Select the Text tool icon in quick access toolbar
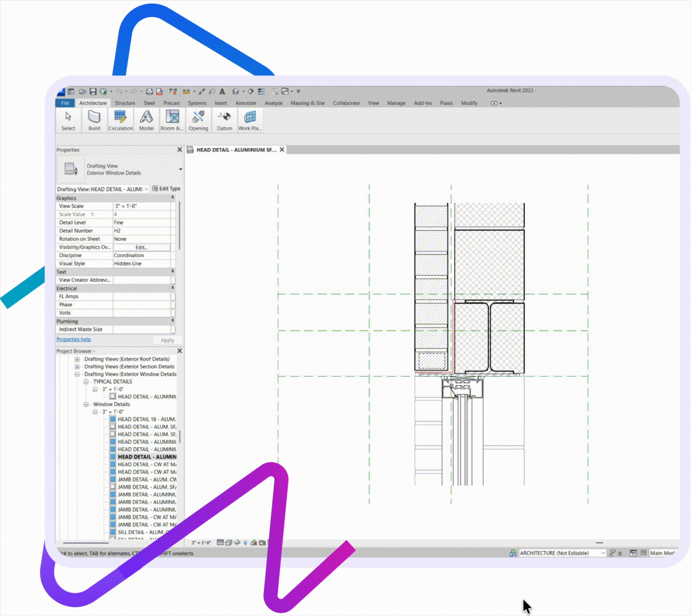 tap(222, 91)
